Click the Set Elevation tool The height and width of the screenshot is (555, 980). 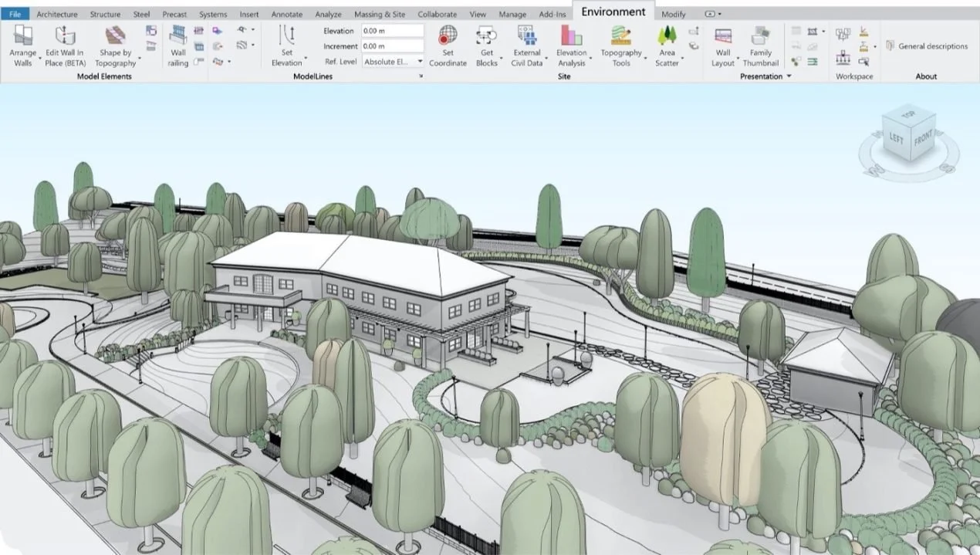point(286,46)
